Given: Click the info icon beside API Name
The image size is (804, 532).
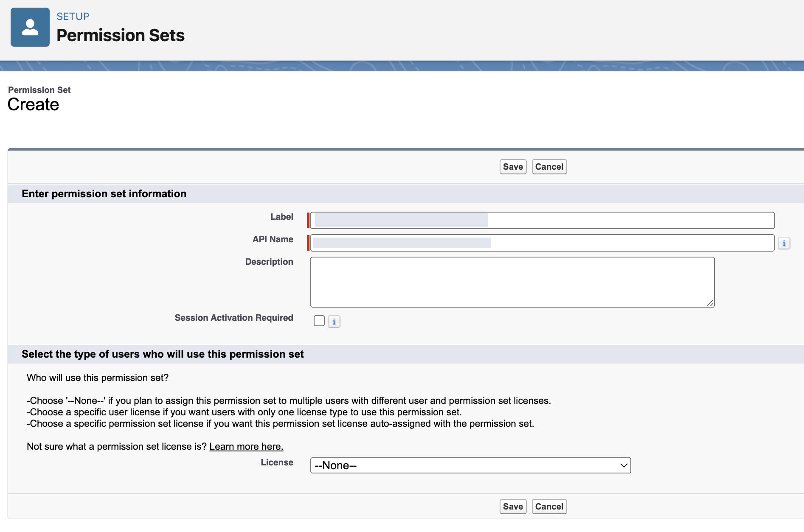Looking at the screenshot, I should pos(784,243).
